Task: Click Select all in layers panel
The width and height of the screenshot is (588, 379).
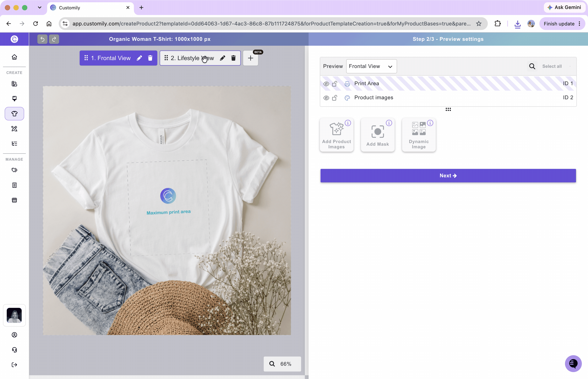Action: (x=552, y=66)
